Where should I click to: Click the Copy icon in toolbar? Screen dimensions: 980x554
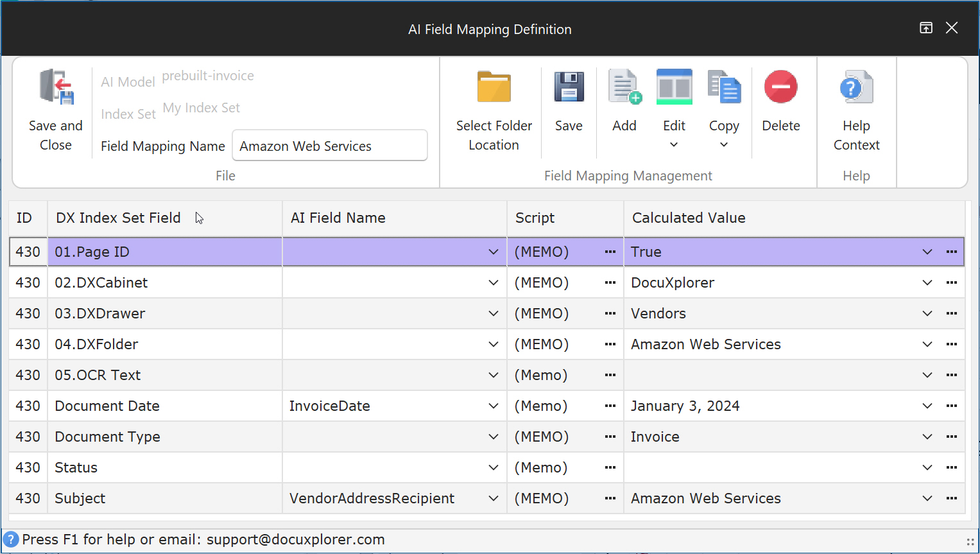724,87
